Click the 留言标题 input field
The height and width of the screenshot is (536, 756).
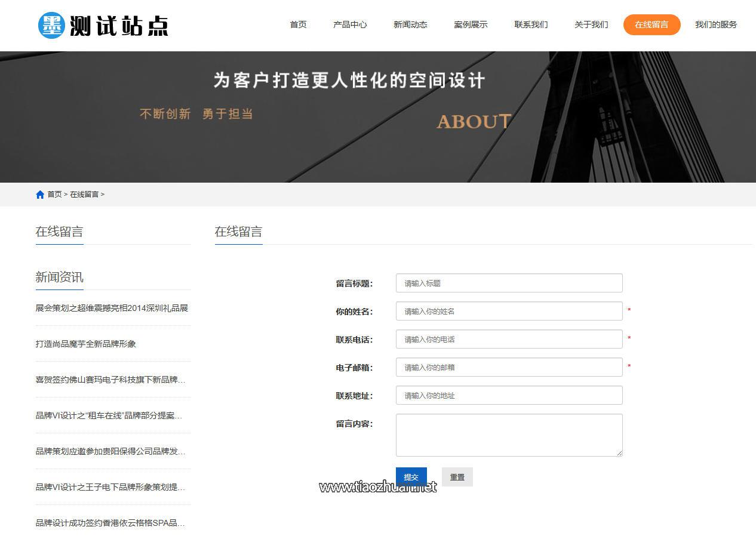509,283
